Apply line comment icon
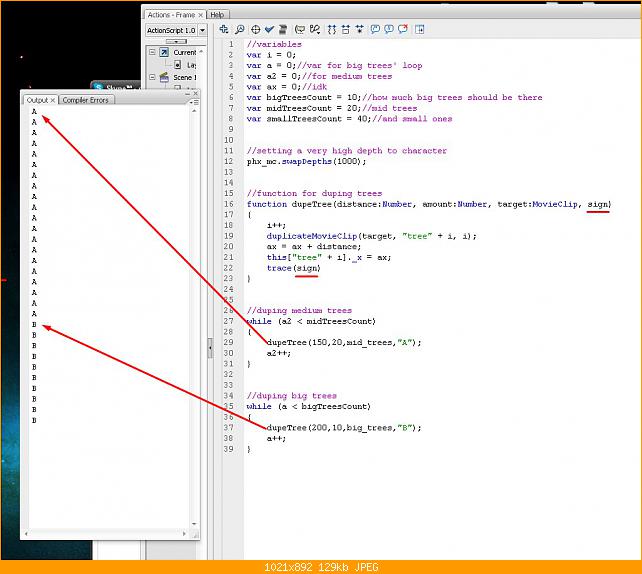 [x=389, y=29]
